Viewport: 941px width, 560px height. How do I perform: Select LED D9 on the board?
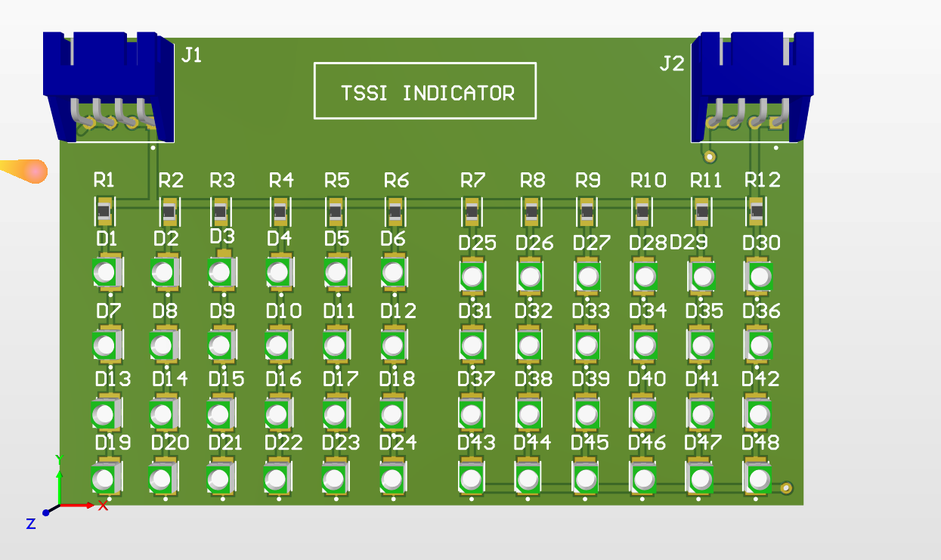pos(221,345)
